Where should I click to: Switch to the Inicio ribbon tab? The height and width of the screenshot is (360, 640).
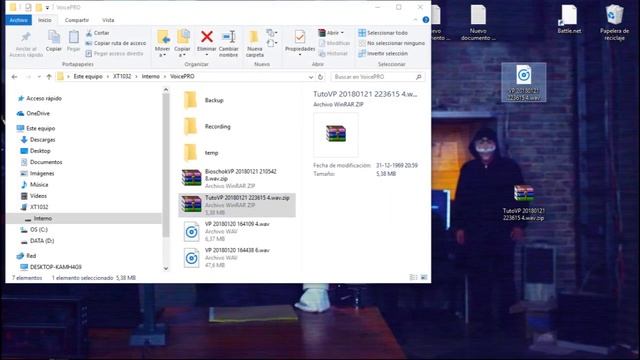tap(45, 20)
